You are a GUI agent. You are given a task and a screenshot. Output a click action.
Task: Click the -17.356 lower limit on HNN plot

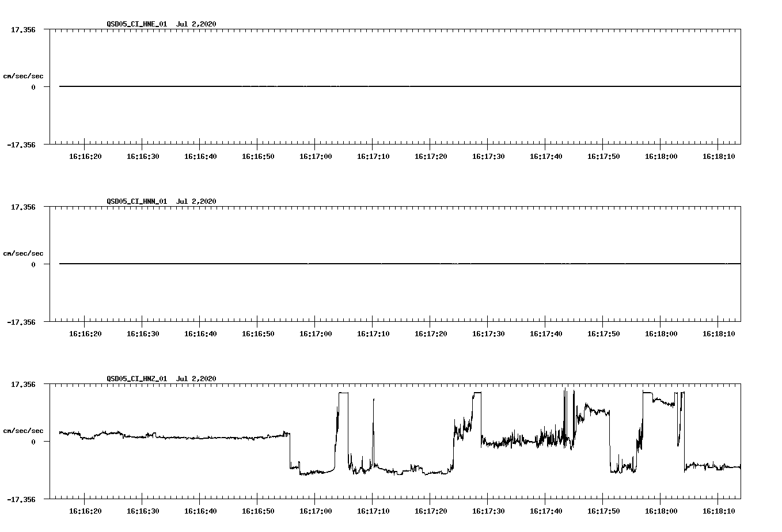[21, 322]
